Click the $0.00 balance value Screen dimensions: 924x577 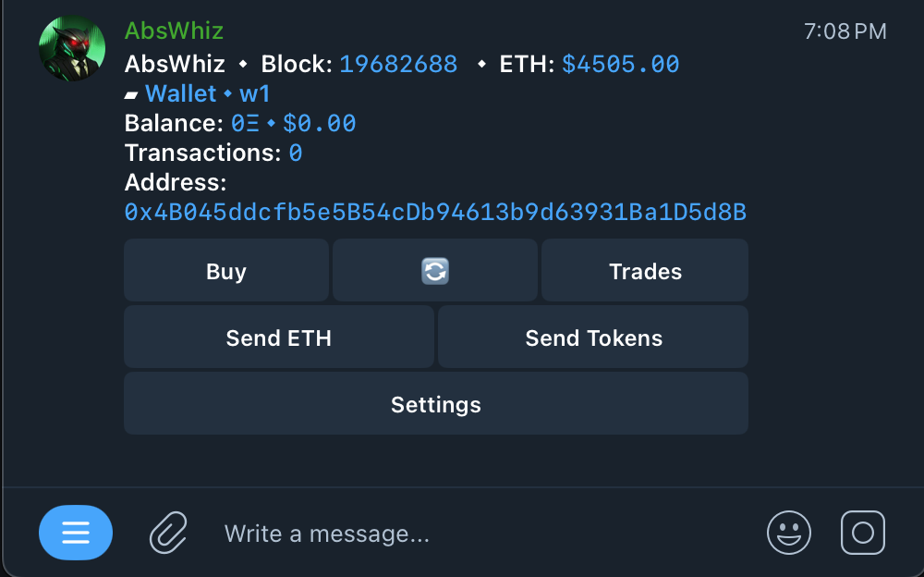pos(319,123)
